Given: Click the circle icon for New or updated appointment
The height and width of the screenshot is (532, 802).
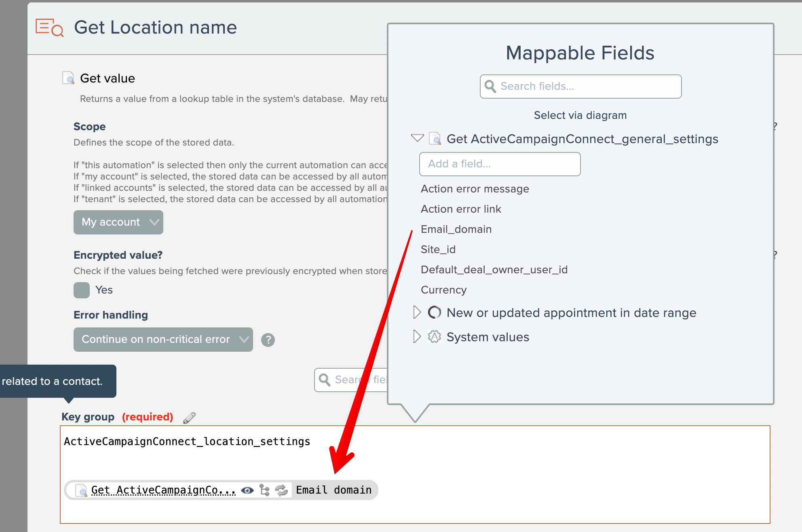Looking at the screenshot, I should [434, 312].
